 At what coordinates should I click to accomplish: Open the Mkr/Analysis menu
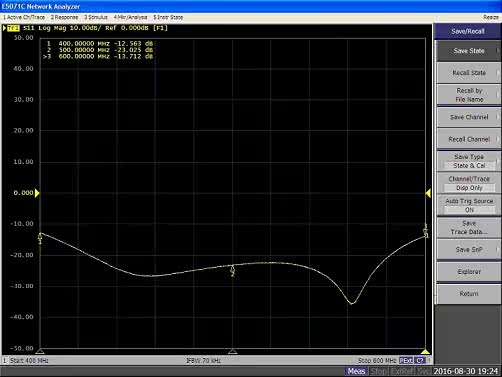pos(130,17)
